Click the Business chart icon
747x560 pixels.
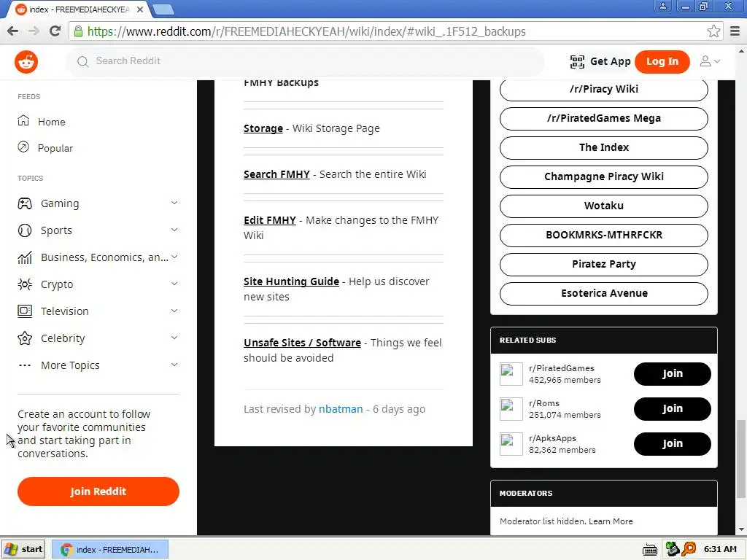[x=25, y=257]
